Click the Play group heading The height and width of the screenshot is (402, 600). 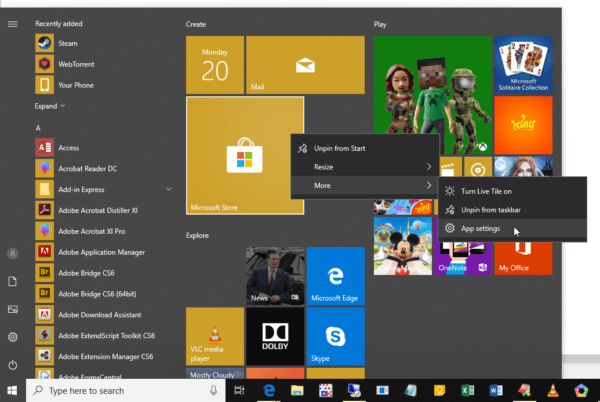click(x=380, y=24)
